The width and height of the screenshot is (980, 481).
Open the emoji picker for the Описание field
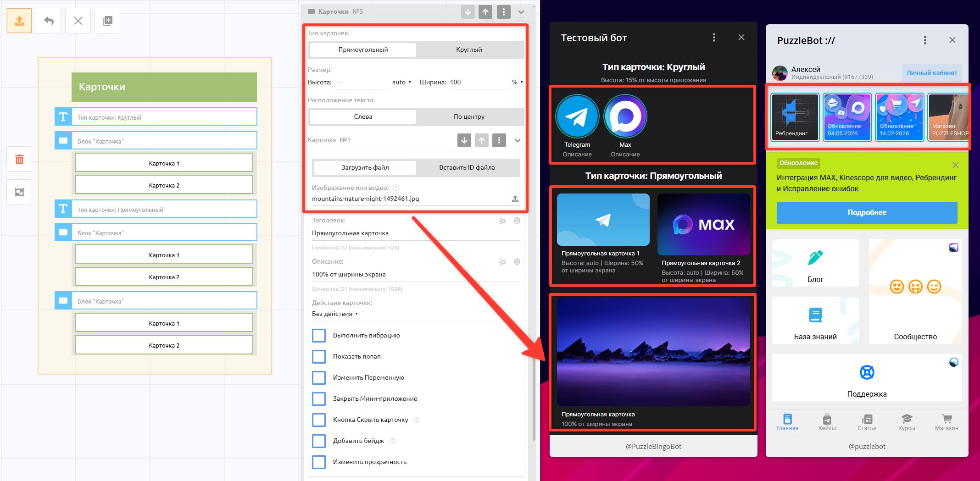point(517,262)
